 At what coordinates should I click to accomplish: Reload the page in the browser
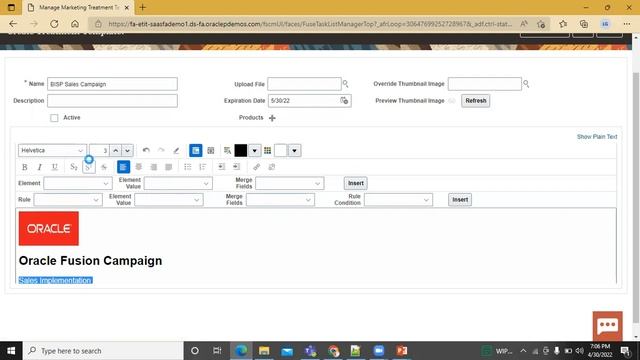(x=54, y=24)
